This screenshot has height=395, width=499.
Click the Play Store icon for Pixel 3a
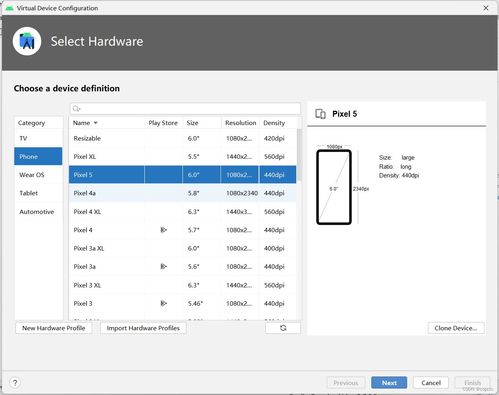(163, 267)
